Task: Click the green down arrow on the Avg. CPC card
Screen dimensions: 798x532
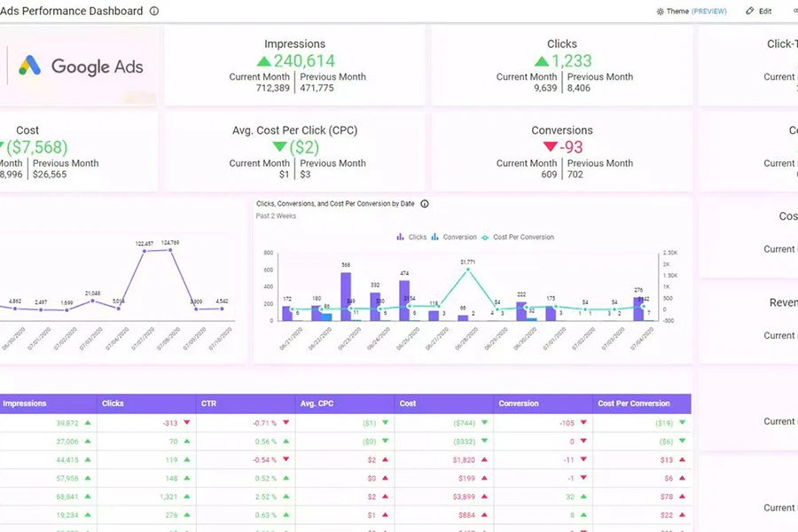Action: 279,147
